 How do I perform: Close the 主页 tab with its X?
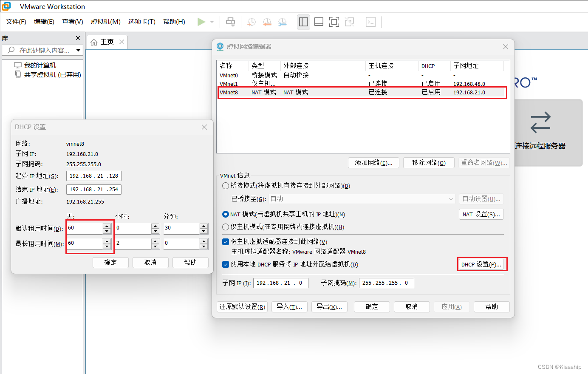122,42
